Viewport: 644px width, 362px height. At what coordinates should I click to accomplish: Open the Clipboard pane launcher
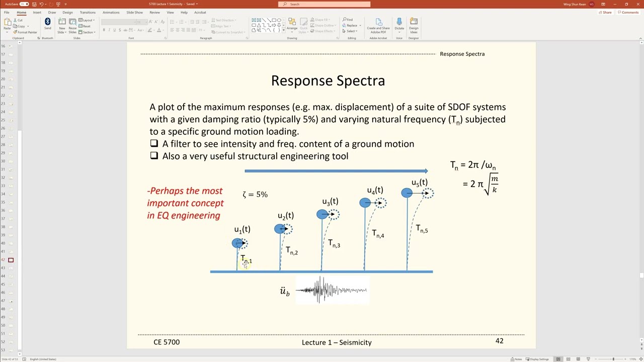click(38, 38)
